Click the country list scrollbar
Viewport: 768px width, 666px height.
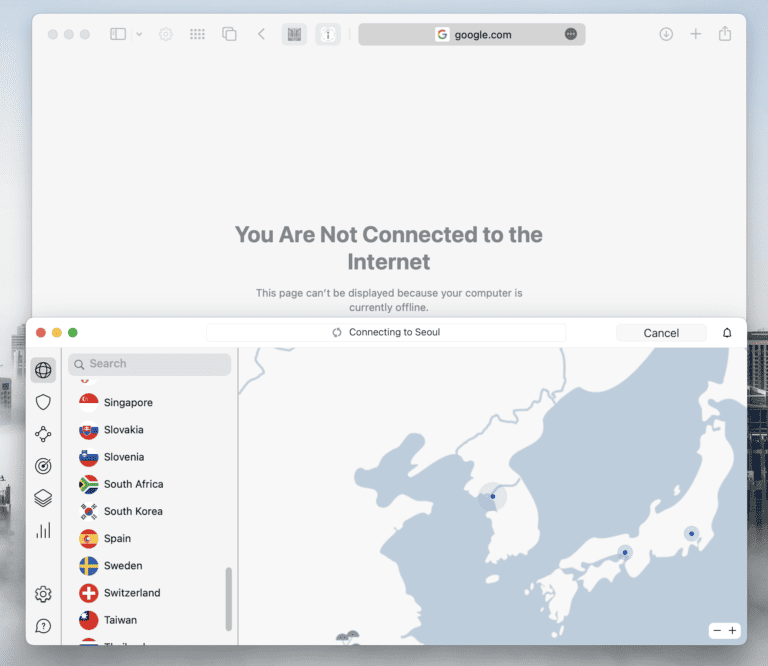pos(229,598)
